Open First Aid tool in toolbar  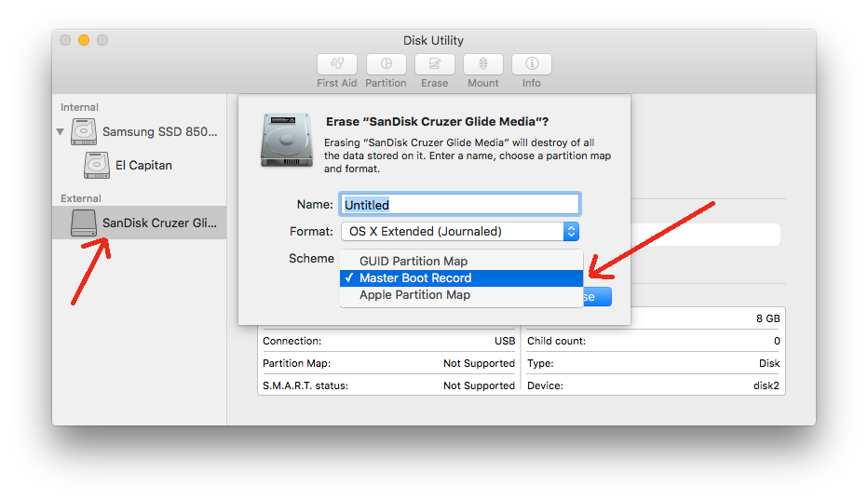[336, 64]
